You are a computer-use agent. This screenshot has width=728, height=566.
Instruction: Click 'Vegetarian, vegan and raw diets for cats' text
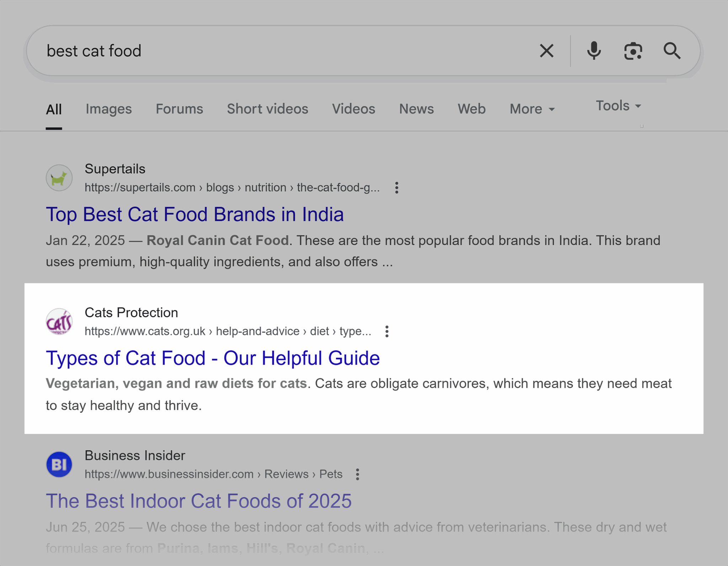coord(176,384)
